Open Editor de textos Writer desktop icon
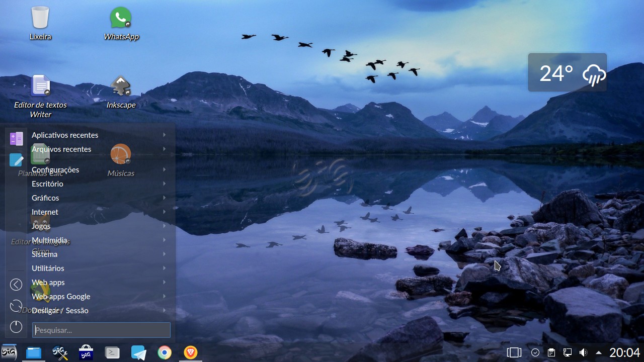Screen dimensions: 644x362 40,85
